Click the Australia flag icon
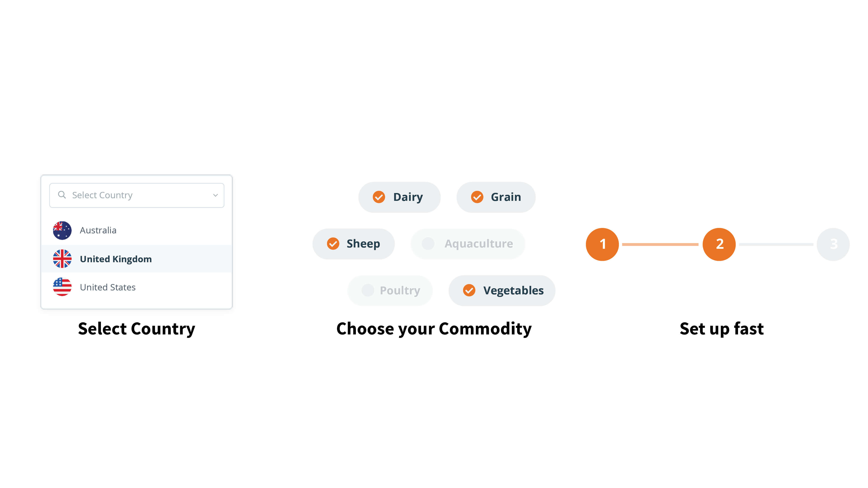Screen dimensions: 868x488 coord(62,230)
